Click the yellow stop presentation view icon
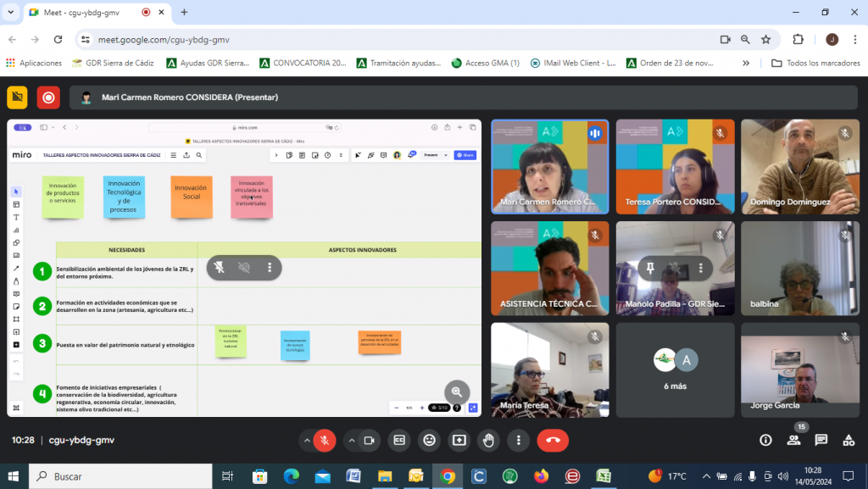Screen dimensions: 868x489 click(x=17, y=97)
